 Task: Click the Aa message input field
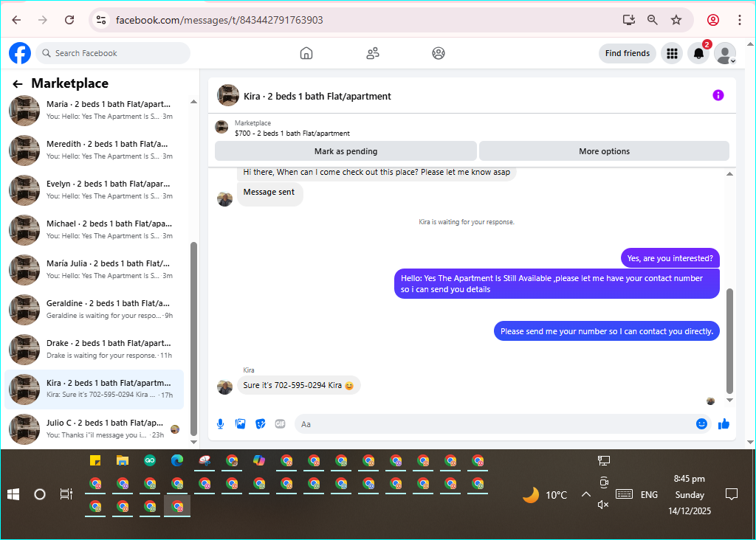point(494,424)
